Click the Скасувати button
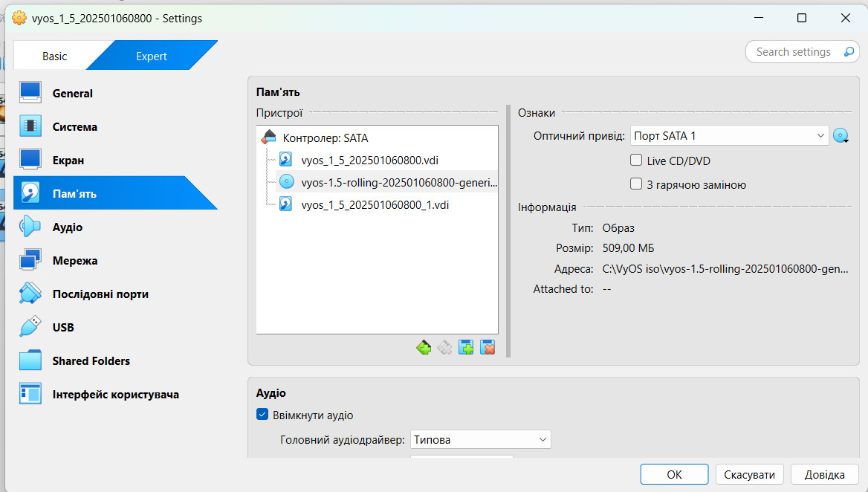868x492 pixels. pos(749,475)
